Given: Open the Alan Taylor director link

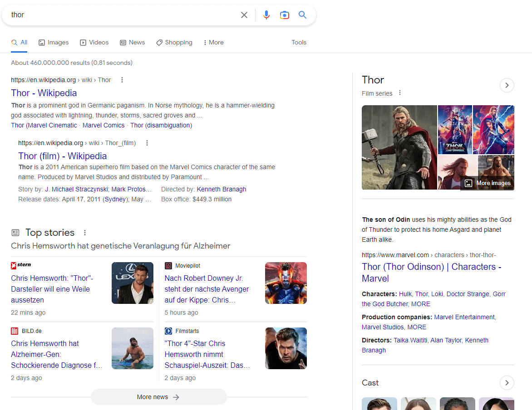Looking at the screenshot, I should coord(446,341).
